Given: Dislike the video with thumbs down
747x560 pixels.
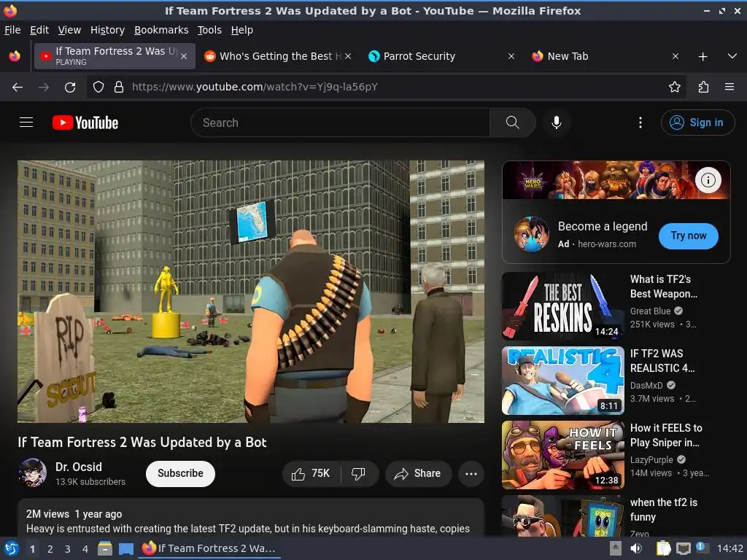Looking at the screenshot, I should [x=358, y=473].
